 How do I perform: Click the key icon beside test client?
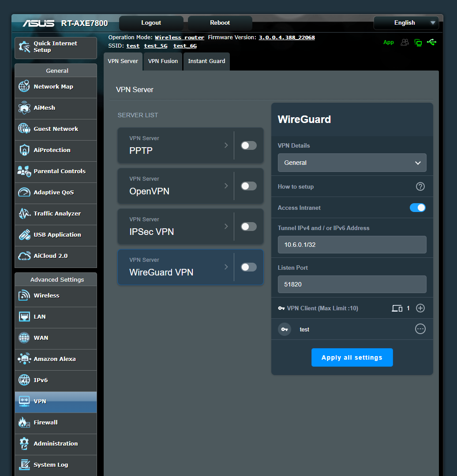(x=285, y=329)
